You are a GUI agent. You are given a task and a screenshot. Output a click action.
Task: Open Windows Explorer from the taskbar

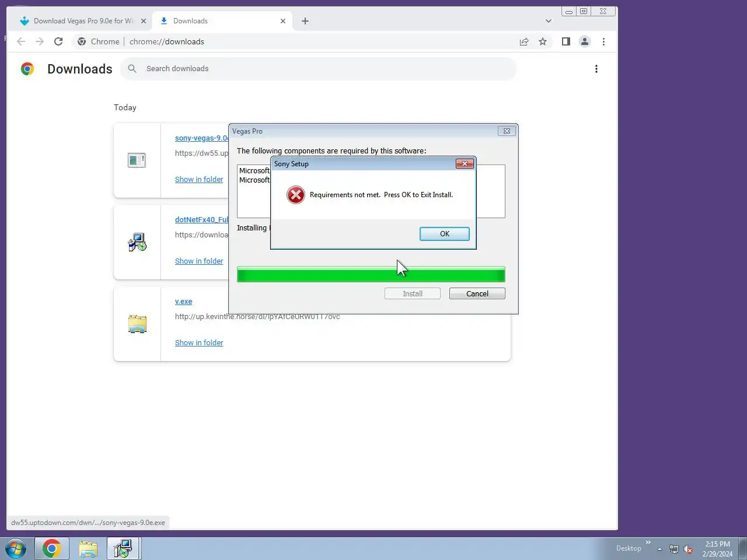tap(88, 549)
